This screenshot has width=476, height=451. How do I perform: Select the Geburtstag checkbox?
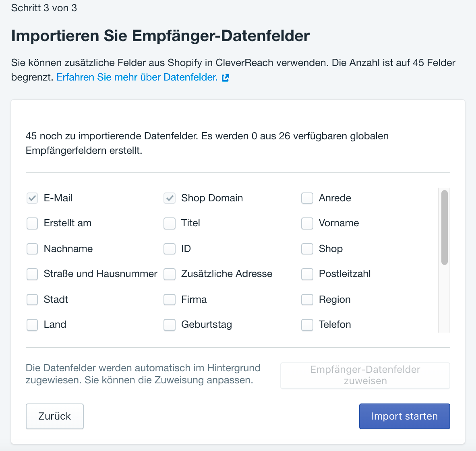pyautogui.click(x=170, y=325)
